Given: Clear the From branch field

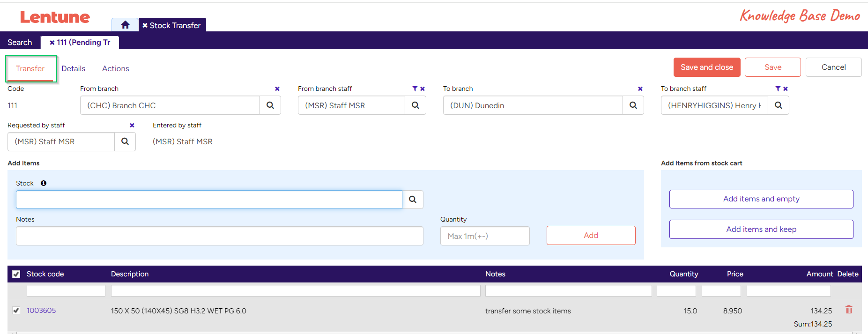Looking at the screenshot, I should pos(277,89).
